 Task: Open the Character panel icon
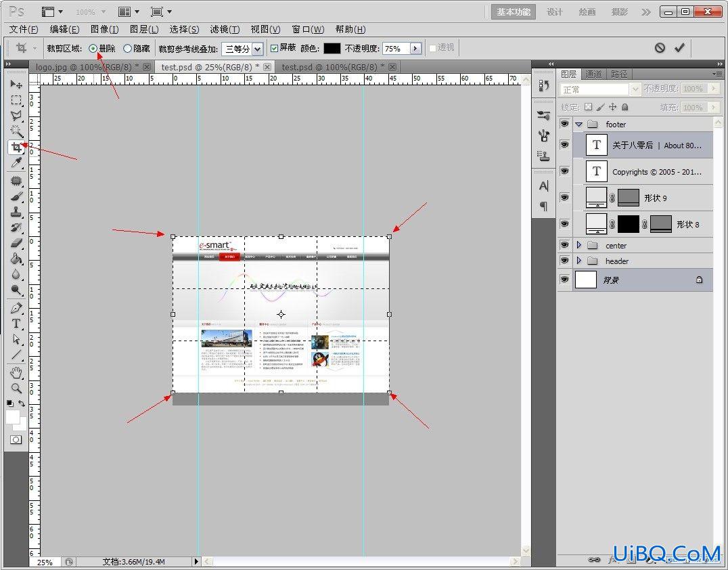544,185
